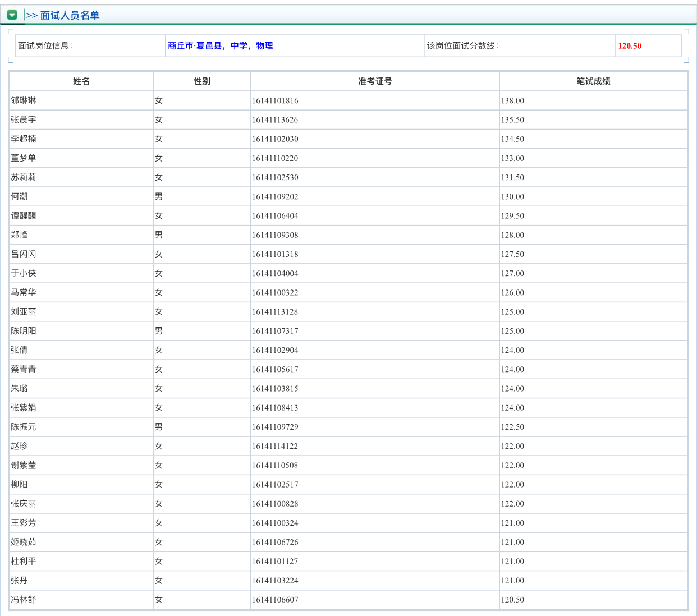Collapse the 面试人员名单 panel with green arrow icon
Screen dimensions: 697x616
point(12,15)
